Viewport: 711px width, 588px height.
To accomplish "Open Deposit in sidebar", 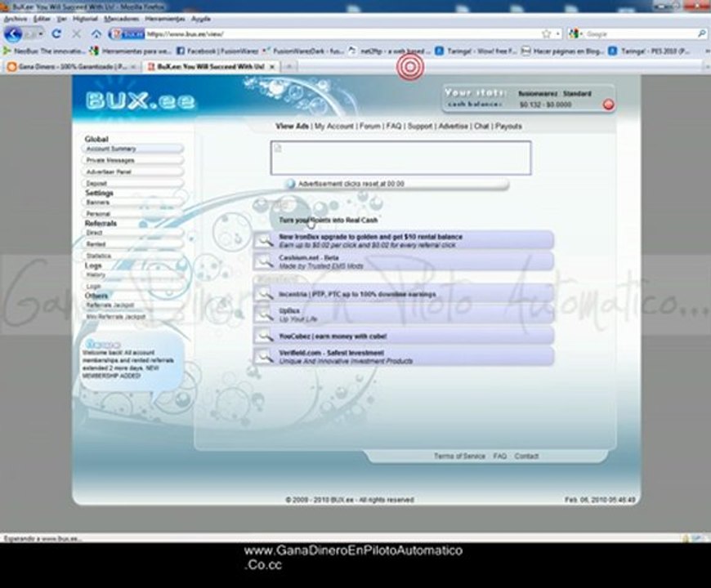I will 132,184.
